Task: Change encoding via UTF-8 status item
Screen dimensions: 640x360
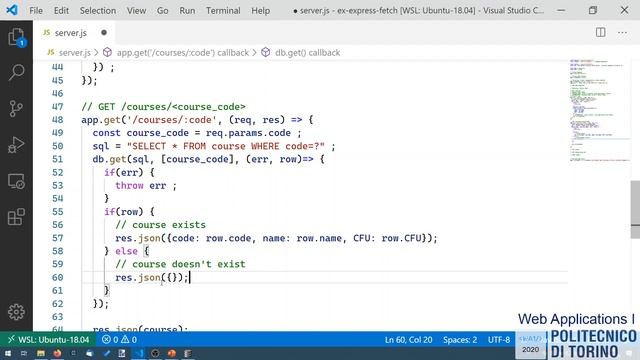Action: (x=499, y=340)
